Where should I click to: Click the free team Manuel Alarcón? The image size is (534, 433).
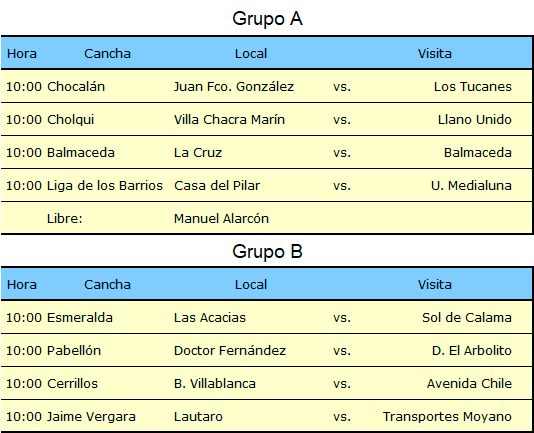(221, 219)
